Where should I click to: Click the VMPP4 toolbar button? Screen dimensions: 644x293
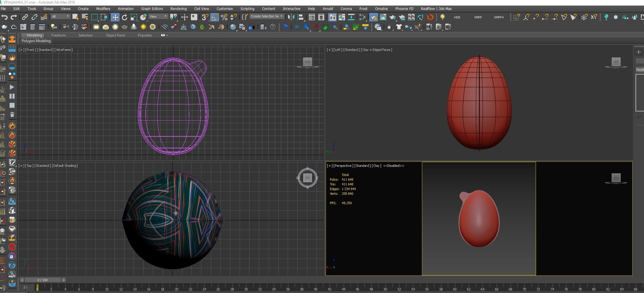(x=499, y=17)
